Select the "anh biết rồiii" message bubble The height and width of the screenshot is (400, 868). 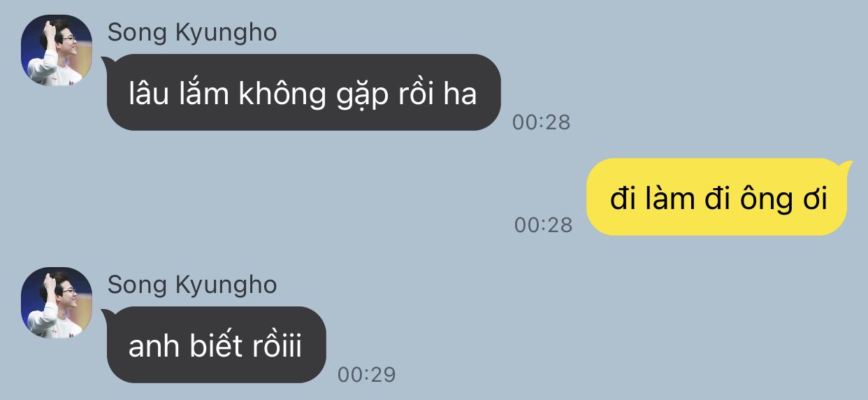(217, 345)
